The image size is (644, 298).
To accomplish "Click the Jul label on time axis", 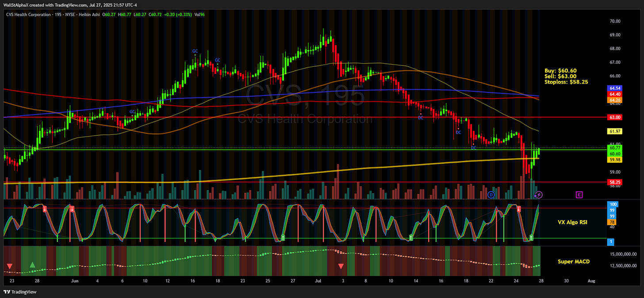I will click(318, 281).
